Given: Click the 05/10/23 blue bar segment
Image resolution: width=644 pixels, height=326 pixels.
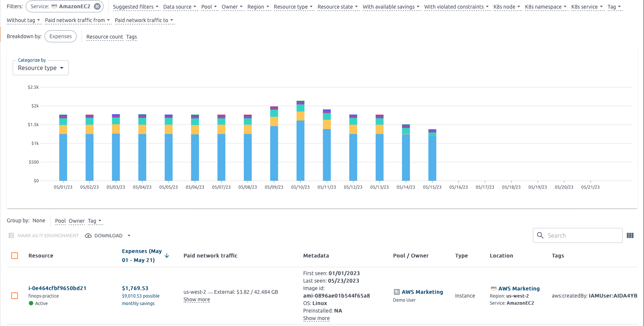Looking at the screenshot, I should (300, 150).
